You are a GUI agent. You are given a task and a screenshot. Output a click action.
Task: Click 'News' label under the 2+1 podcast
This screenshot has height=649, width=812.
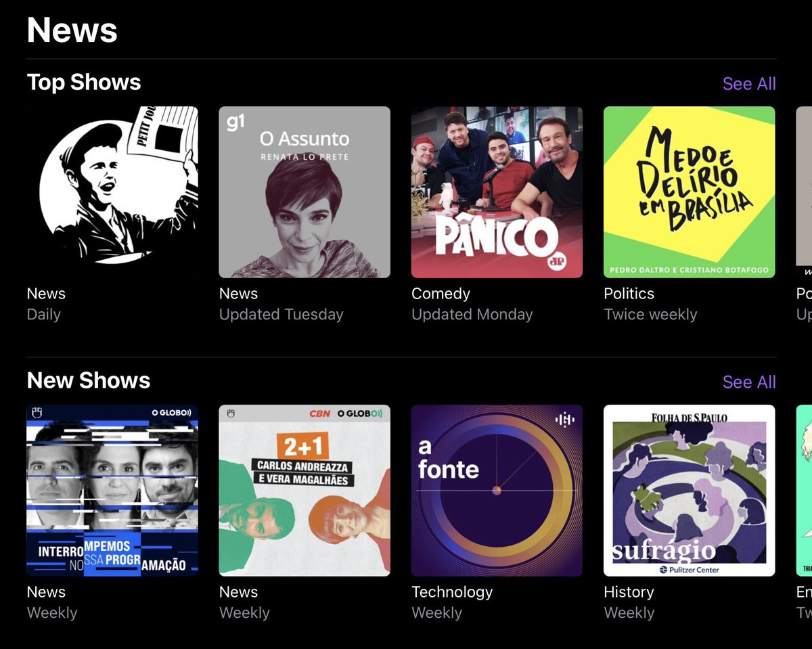(239, 592)
